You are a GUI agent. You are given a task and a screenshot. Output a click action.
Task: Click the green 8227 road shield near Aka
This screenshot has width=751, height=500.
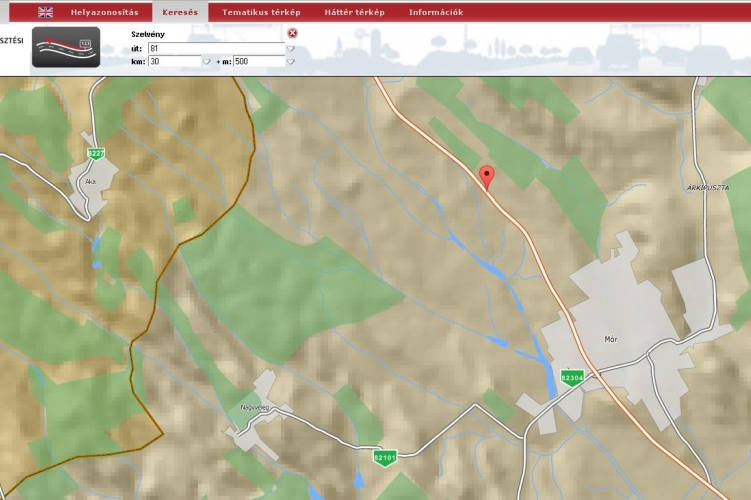click(96, 153)
